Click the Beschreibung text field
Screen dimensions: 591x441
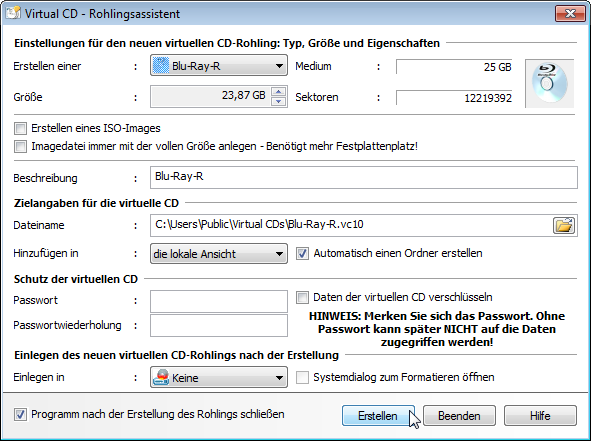[x=364, y=177]
